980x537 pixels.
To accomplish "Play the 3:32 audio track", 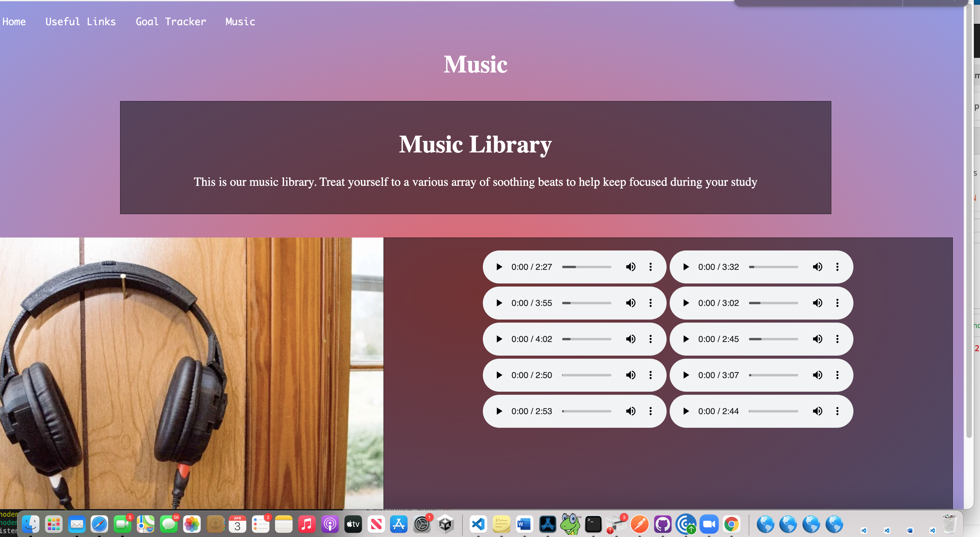I will (x=686, y=267).
